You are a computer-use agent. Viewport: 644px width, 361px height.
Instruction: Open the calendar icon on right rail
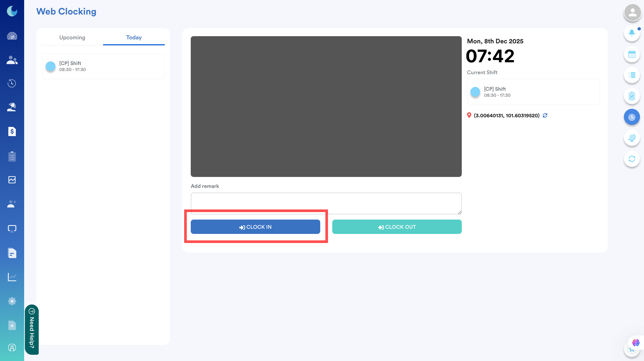(x=632, y=54)
